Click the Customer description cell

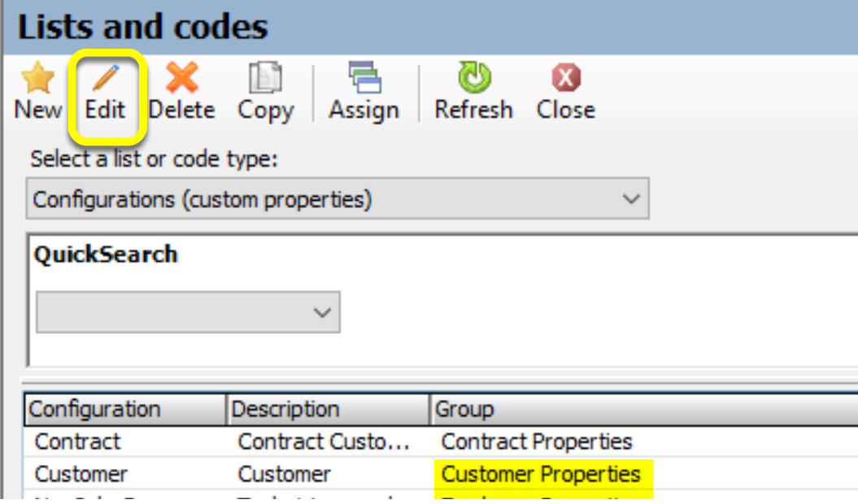point(285,474)
